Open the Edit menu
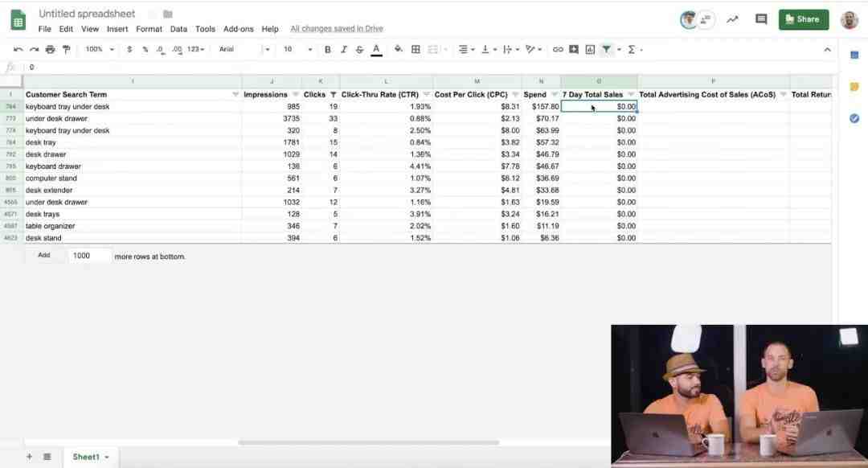 [66, 29]
